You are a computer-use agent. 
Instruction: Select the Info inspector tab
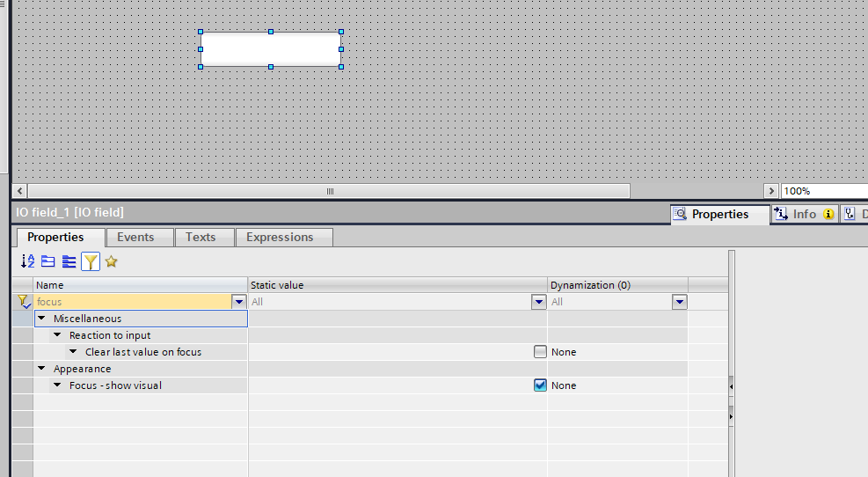pos(805,215)
